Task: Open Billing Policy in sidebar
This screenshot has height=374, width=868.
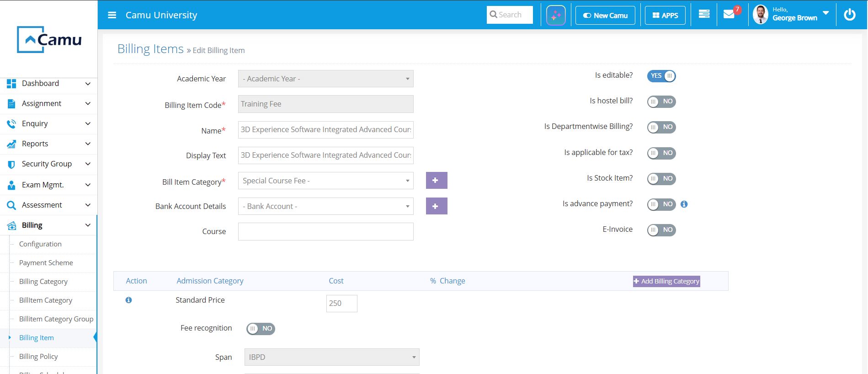Action: point(38,357)
